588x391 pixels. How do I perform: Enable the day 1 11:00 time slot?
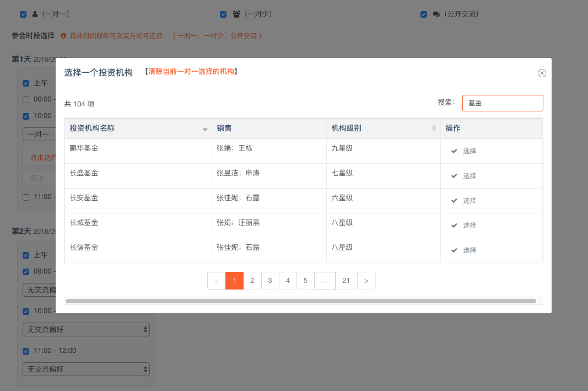click(26, 197)
